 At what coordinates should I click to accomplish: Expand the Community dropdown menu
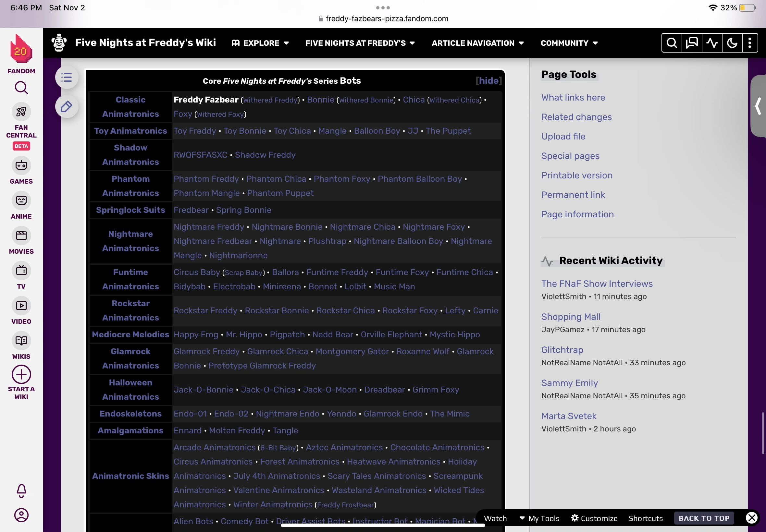(x=569, y=43)
